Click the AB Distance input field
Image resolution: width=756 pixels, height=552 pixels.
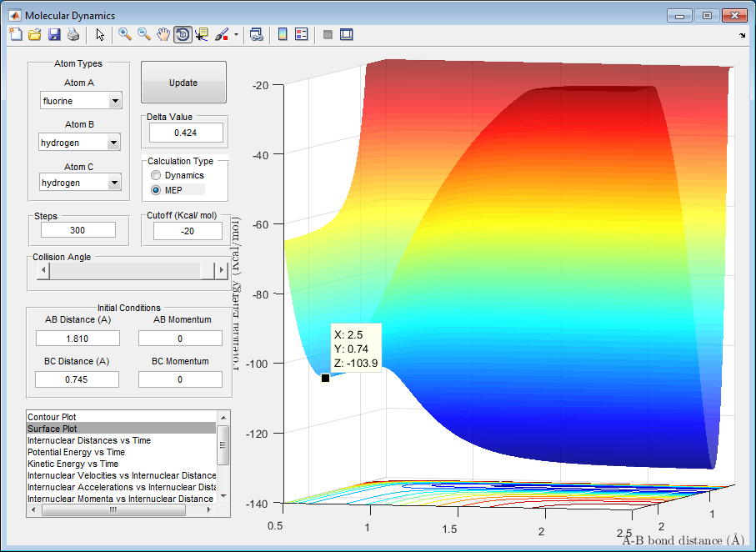[78, 339]
